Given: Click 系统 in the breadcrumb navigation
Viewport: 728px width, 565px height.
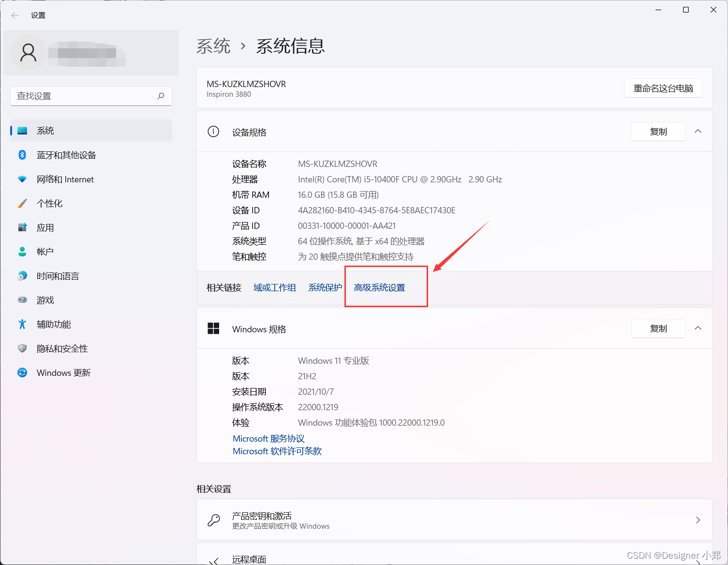Looking at the screenshot, I should pyautogui.click(x=213, y=46).
